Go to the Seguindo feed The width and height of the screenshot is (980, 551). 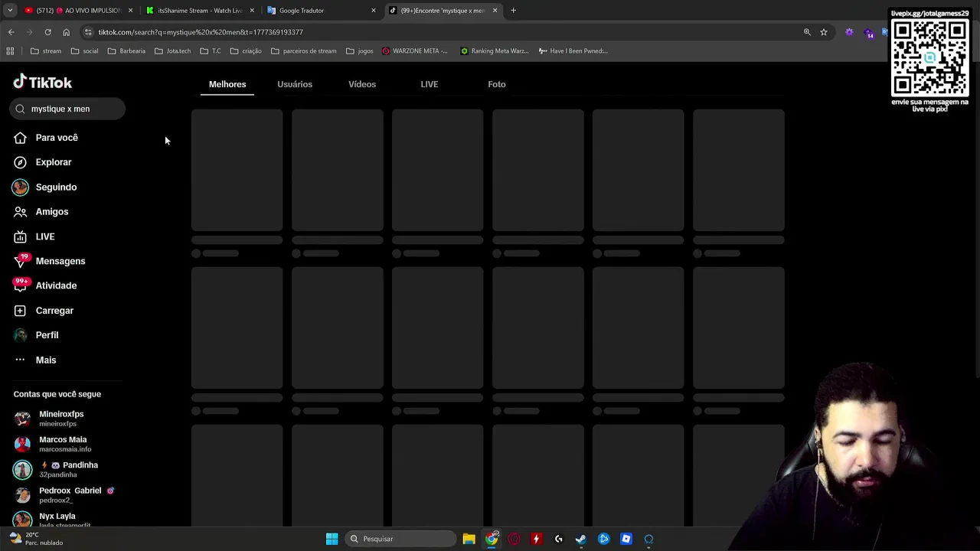click(x=45, y=187)
